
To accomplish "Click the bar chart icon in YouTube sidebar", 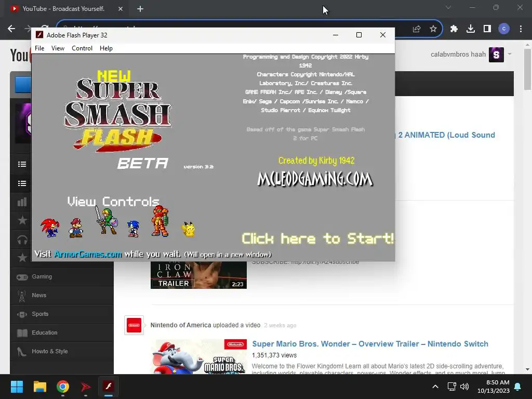I will pyautogui.click(x=22, y=202).
